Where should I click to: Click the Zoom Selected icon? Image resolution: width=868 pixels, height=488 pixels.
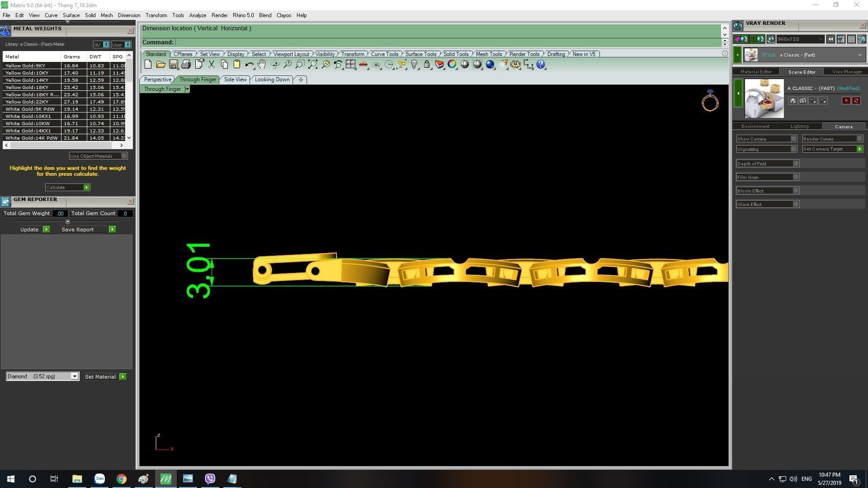[x=325, y=65]
